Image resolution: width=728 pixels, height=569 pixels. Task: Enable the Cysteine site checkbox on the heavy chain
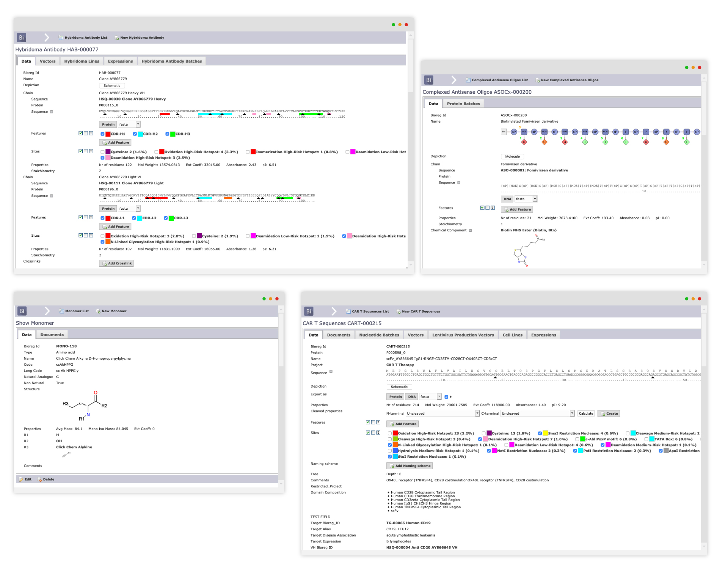[102, 152]
